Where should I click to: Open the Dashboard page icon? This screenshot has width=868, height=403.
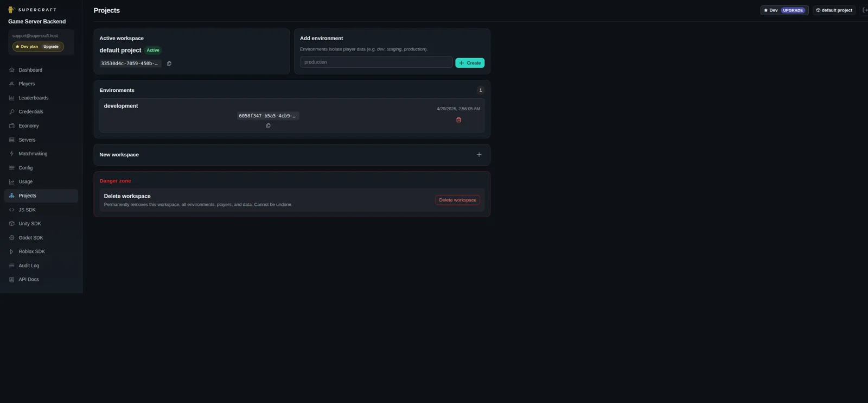[11, 70]
